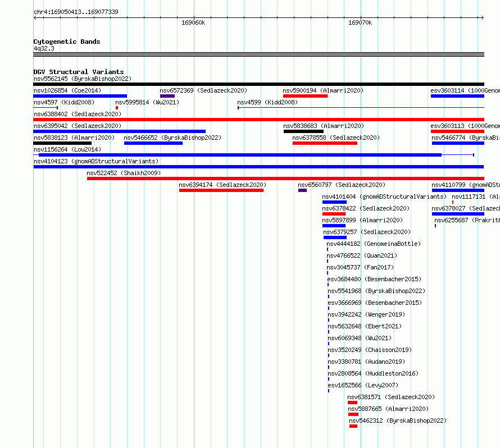Image resolution: width=500 pixels, height=448 pixels.
Task: Select nsv4101404 (gnomADStructuralVariants) label
Action: pyautogui.click(x=384, y=196)
